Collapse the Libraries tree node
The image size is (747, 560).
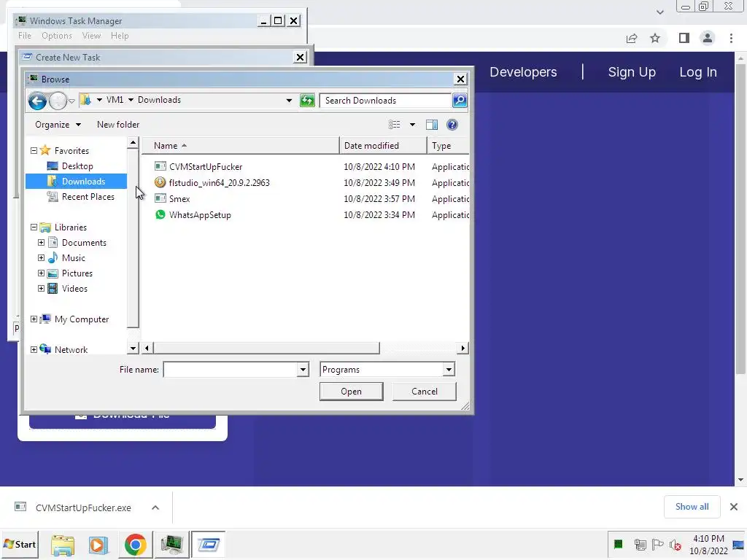point(34,227)
